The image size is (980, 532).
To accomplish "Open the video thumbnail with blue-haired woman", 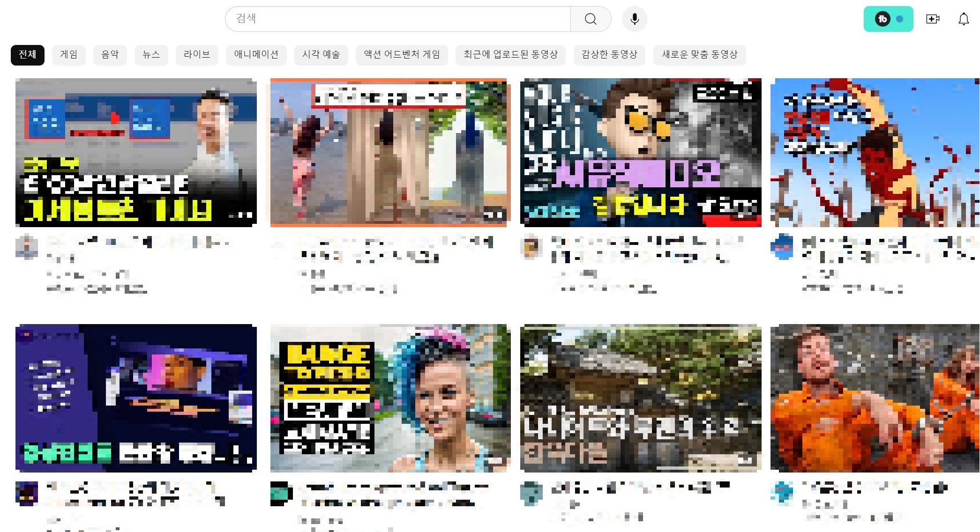I will click(390, 398).
